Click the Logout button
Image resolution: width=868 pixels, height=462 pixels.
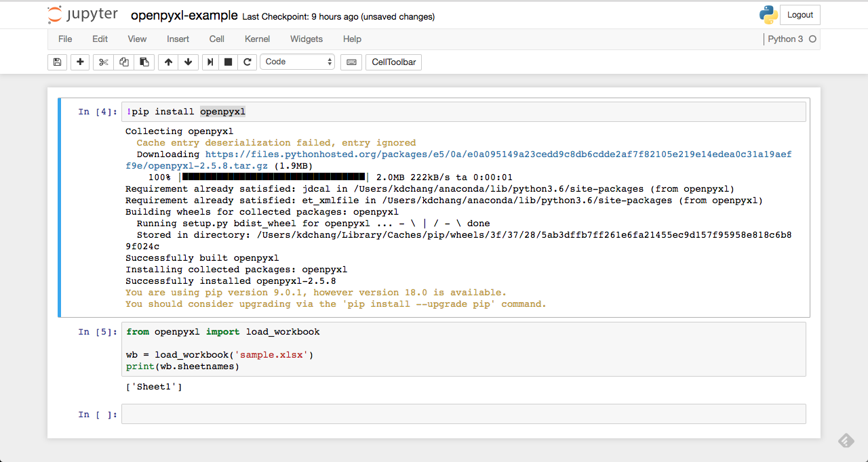[x=800, y=14]
